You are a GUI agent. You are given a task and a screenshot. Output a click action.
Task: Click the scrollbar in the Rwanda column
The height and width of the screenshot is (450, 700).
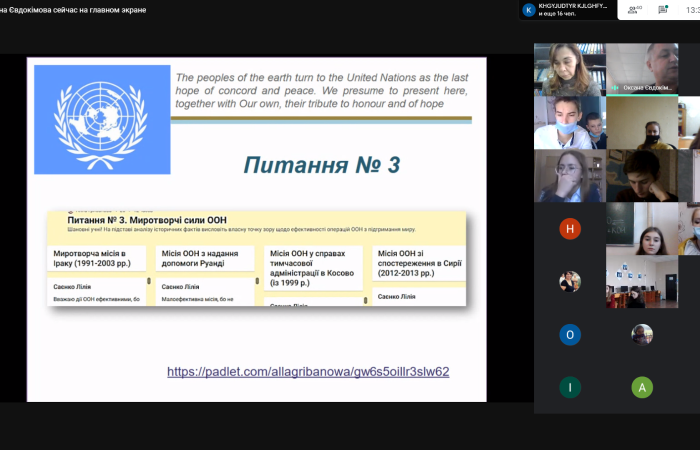point(257,284)
